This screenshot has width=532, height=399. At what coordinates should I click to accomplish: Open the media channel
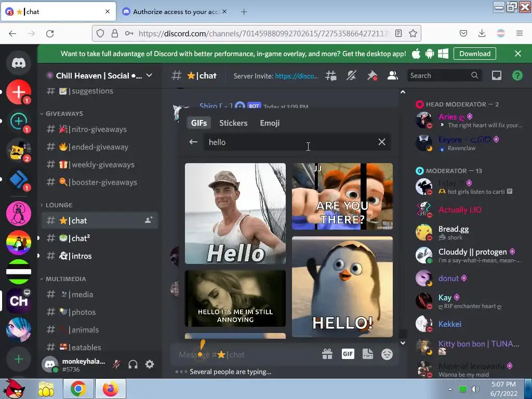[x=100, y=294]
